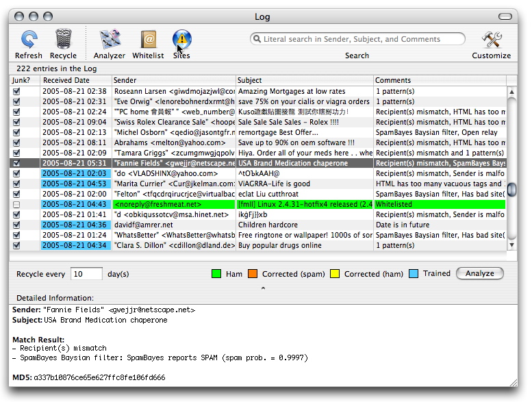This screenshot has height=402, width=532.
Task: Toggle junk checkbox for Clara S. Dillon entry
Action: tap(16, 245)
